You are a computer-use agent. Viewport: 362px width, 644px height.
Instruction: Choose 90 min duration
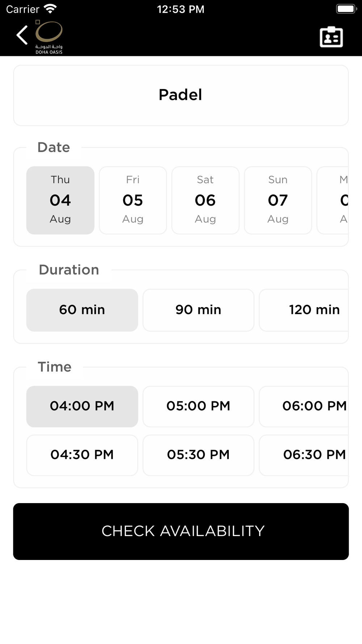(198, 310)
